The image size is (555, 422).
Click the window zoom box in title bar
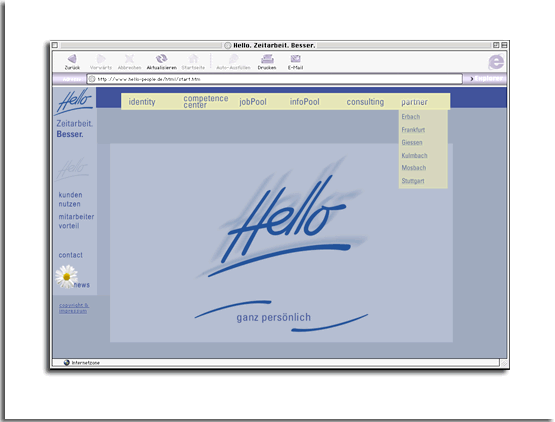(x=496, y=45)
